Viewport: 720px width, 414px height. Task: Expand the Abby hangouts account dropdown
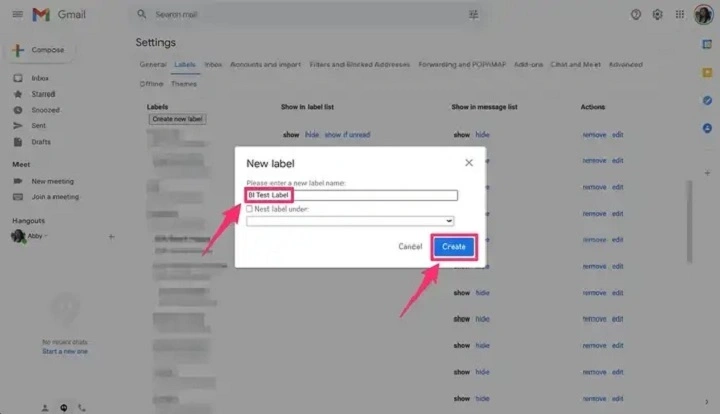tap(46, 236)
